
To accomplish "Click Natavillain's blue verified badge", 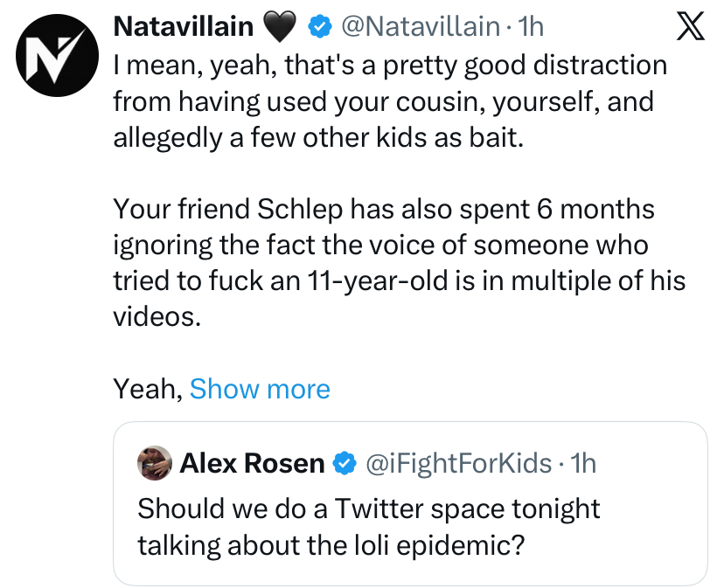I will tap(319, 26).
